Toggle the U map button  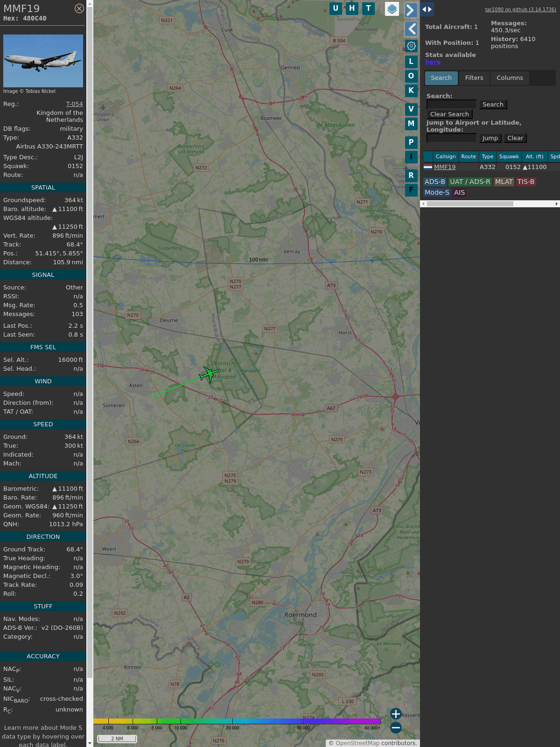[x=336, y=8]
